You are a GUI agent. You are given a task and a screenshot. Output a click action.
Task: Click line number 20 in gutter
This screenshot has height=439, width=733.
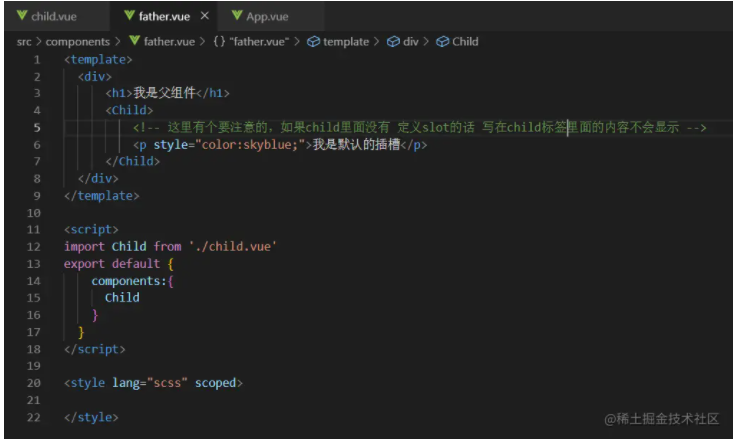(34, 383)
